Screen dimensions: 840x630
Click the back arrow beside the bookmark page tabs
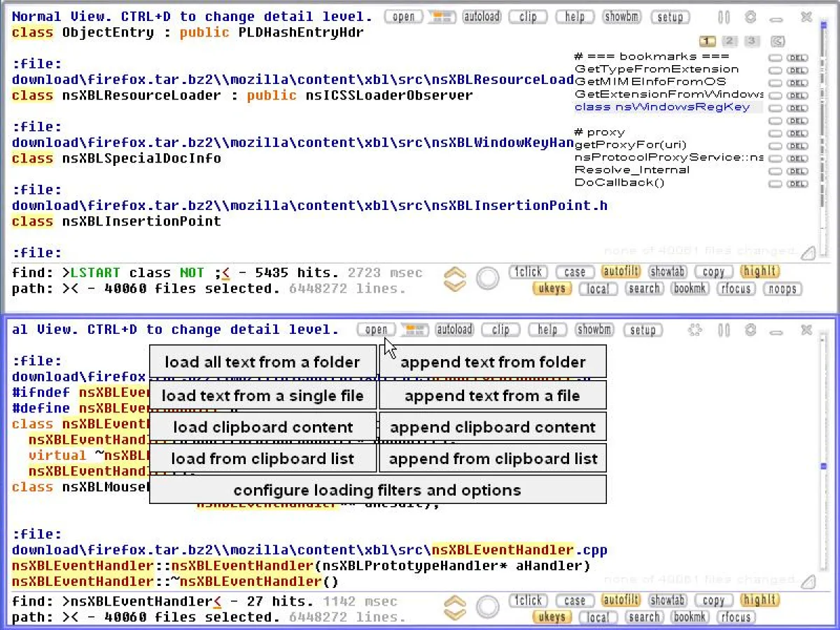(778, 41)
